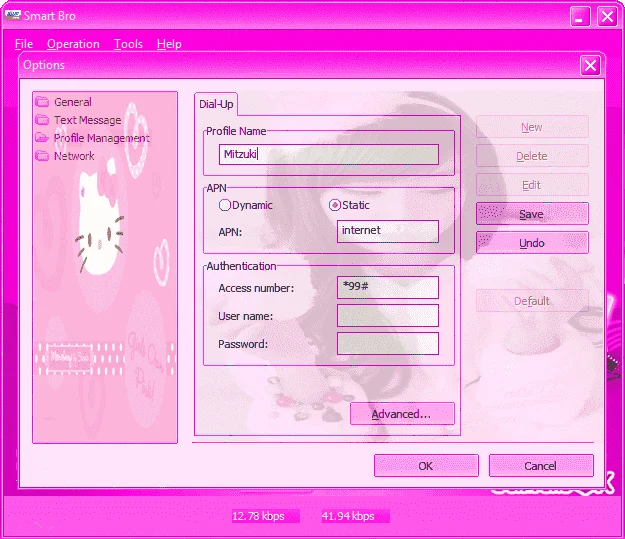Click the User name: label
625x539 pixels.
pos(246,316)
